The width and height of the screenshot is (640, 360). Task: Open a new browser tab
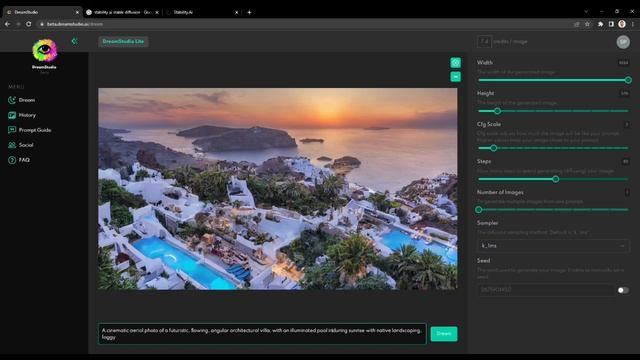point(249,12)
